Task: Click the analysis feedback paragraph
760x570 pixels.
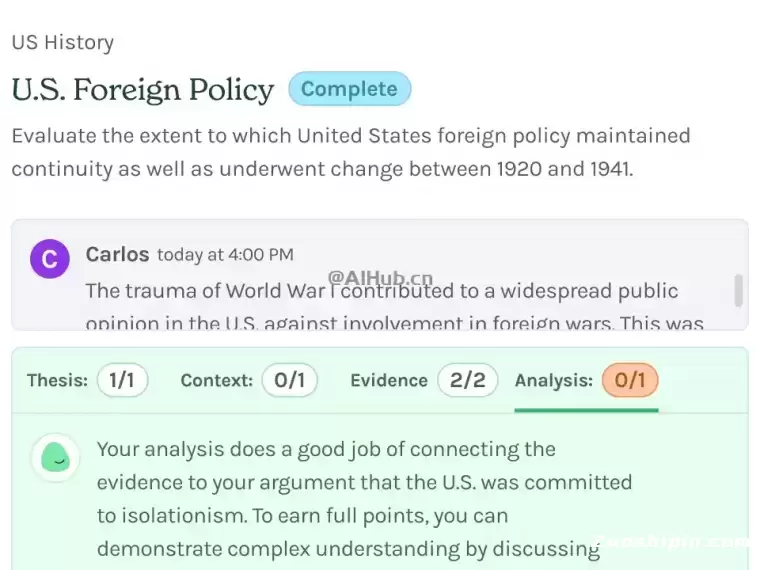Action: [x=364, y=498]
